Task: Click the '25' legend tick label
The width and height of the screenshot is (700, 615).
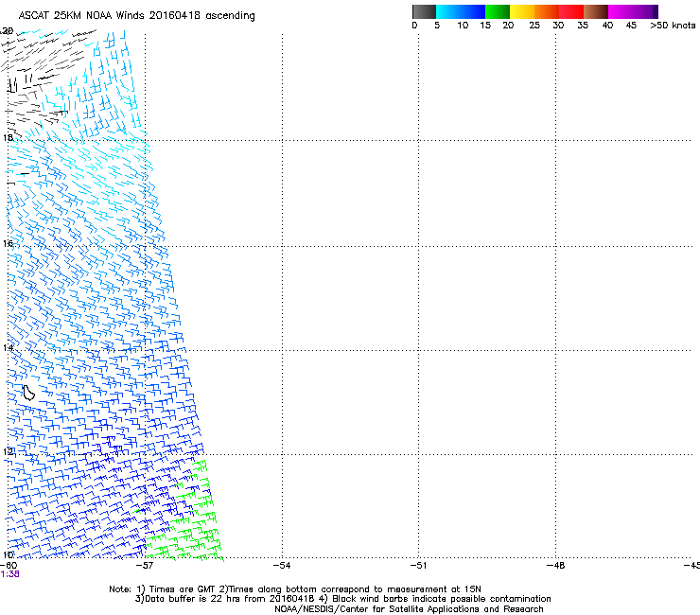Action: (534, 26)
